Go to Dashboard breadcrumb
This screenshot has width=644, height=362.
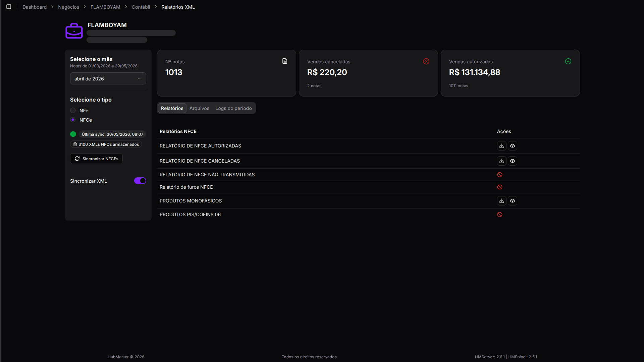(x=35, y=7)
